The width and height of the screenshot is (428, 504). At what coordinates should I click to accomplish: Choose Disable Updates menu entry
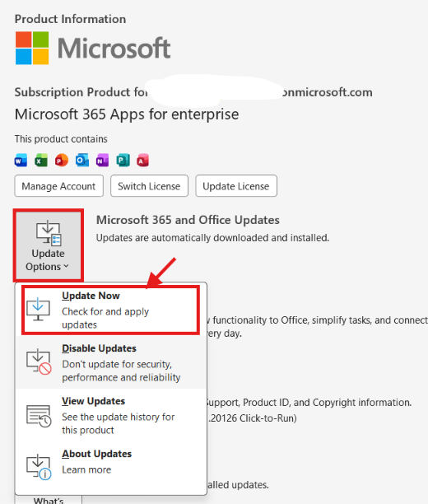(110, 362)
